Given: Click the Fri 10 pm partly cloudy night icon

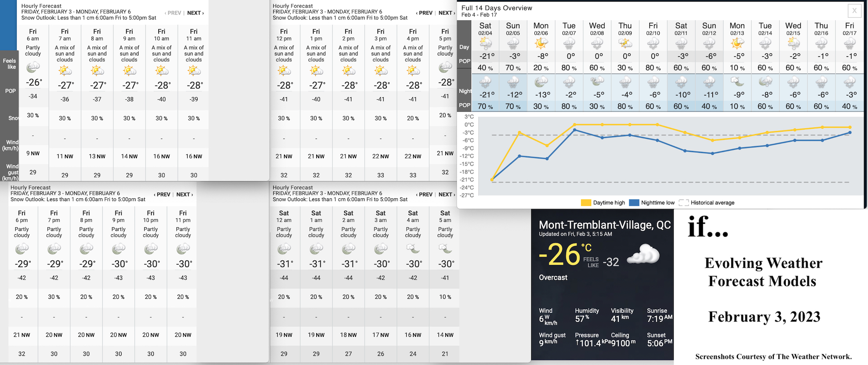Looking at the screenshot, I should [x=151, y=249].
